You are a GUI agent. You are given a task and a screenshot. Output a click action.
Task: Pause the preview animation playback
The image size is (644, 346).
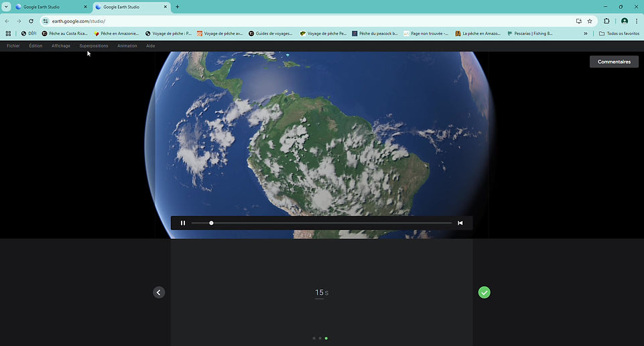(183, 223)
